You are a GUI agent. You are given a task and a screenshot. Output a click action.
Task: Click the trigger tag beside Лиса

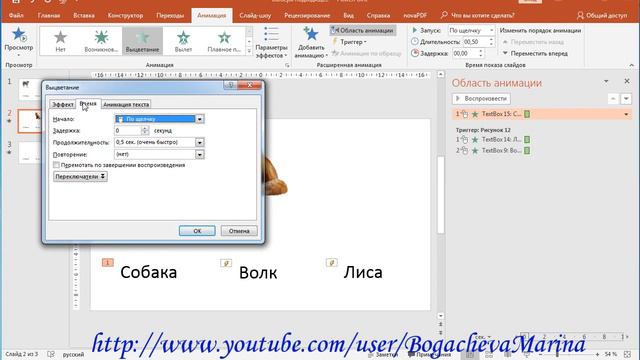pos(331,262)
